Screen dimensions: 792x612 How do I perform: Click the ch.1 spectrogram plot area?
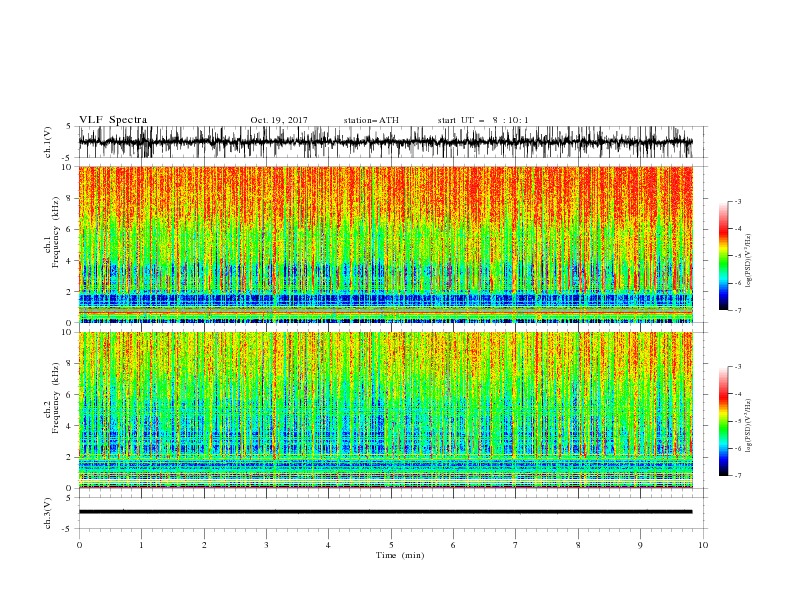pos(386,244)
